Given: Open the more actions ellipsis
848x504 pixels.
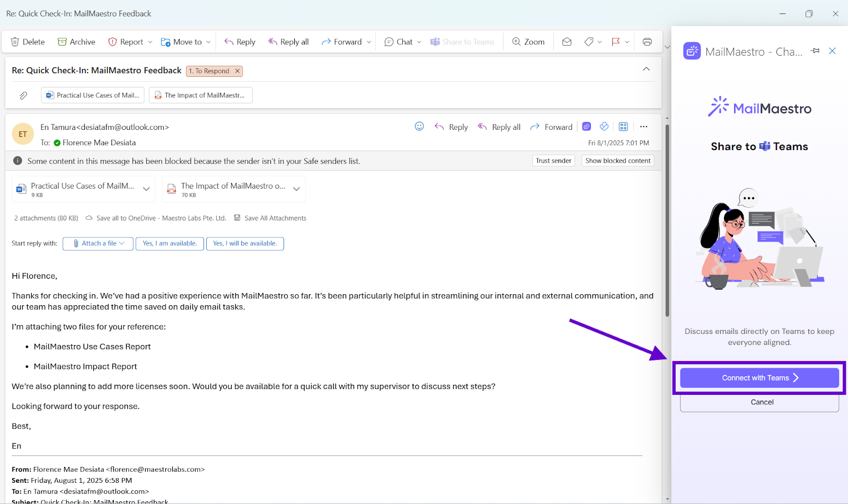Looking at the screenshot, I should [x=643, y=126].
